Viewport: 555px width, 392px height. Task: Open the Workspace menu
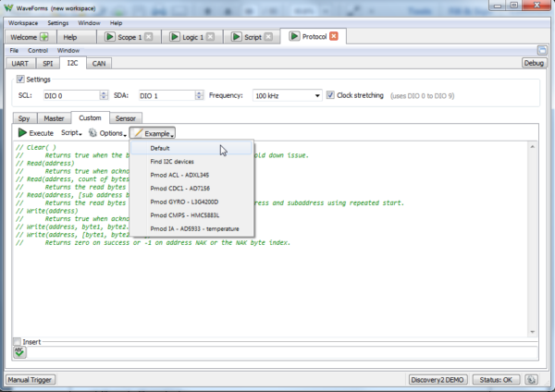click(x=23, y=22)
